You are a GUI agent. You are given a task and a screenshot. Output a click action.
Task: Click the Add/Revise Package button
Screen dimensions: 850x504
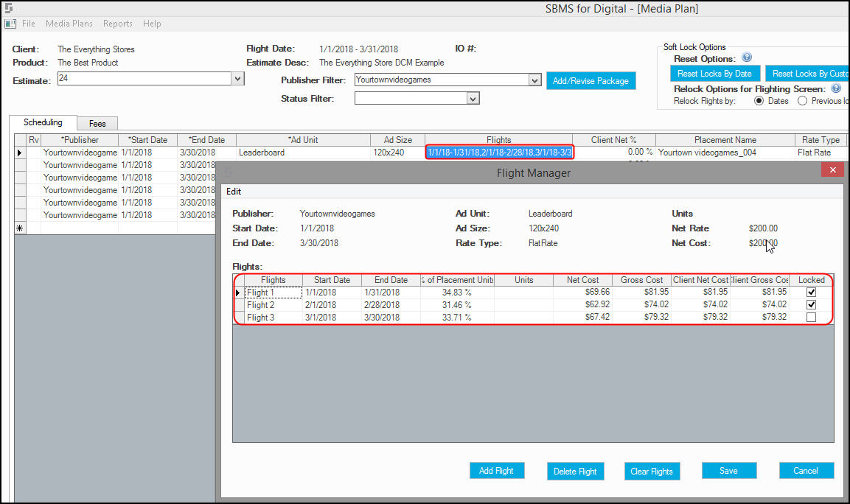[x=591, y=81]
